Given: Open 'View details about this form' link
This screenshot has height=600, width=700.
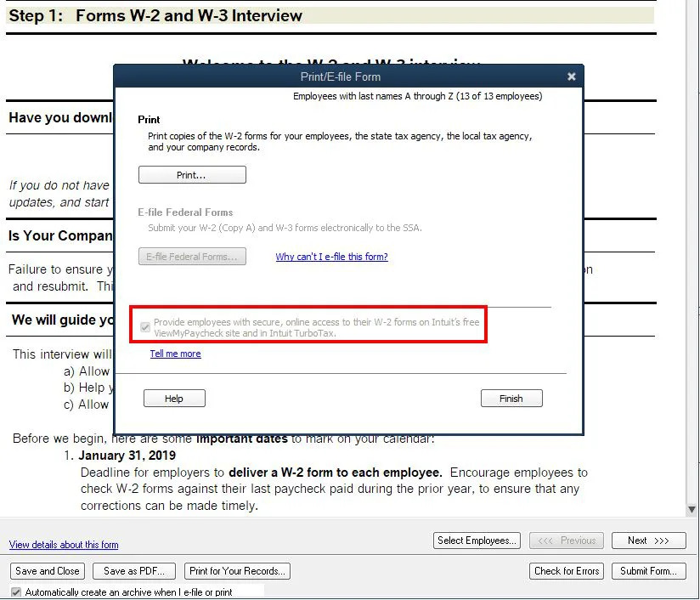Looking at the screenshot, I should (64, 545).
